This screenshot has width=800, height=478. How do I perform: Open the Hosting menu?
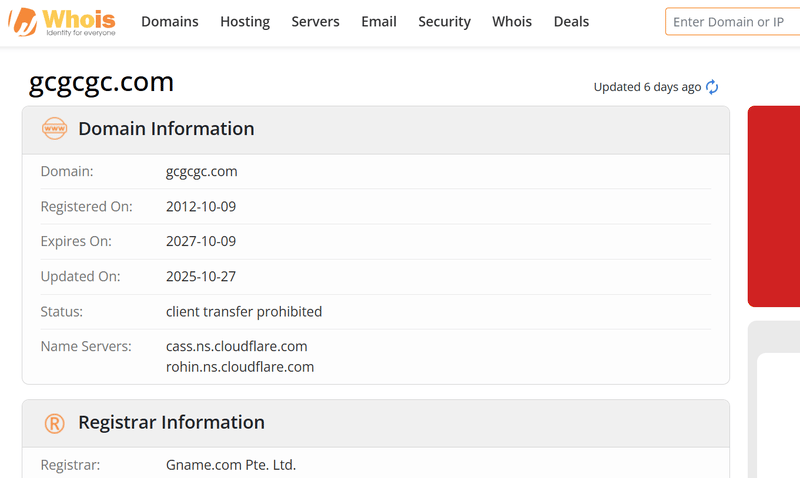(245, 22)
